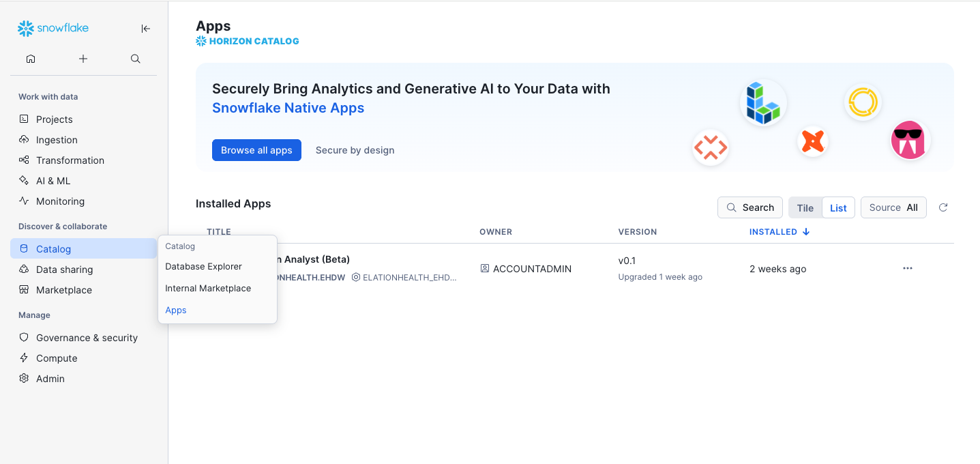The image size is (980, 464).
Task: Switch to Tile view
Action: click(x=805, y=207)
